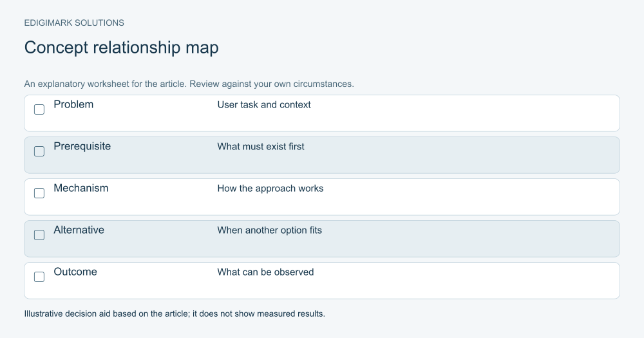Select the 'Outcome' label text
The width and height of the screenshot is (644, 338).
point(75,272)
